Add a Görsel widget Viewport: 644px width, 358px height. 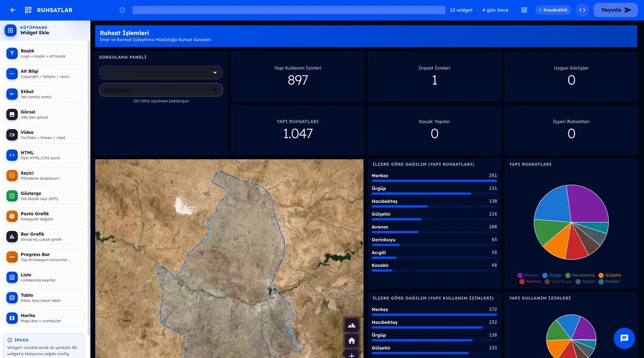click(x=44, y=114)
